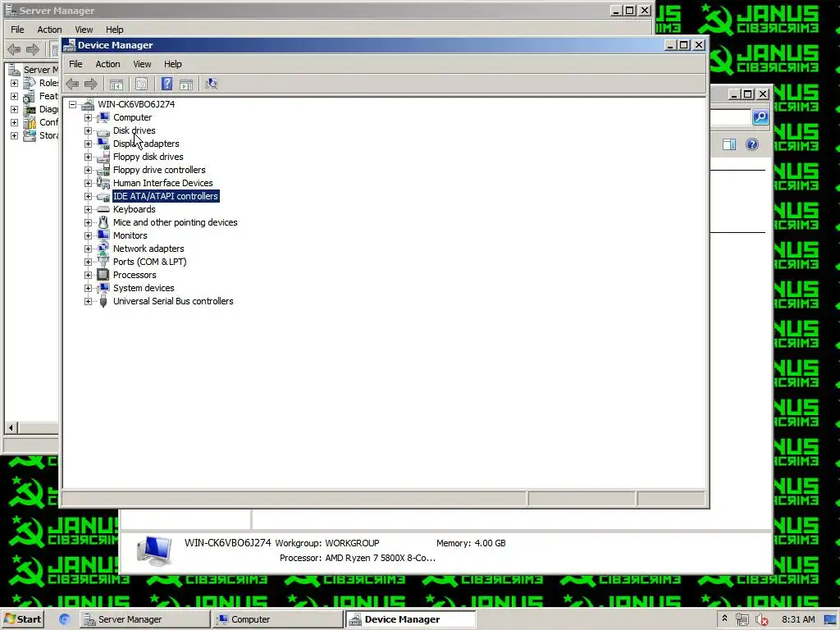The width and height of the screenshot is (840, 630).
Task: Select Floppy drive controllers icon
Action: click(103, 170)
